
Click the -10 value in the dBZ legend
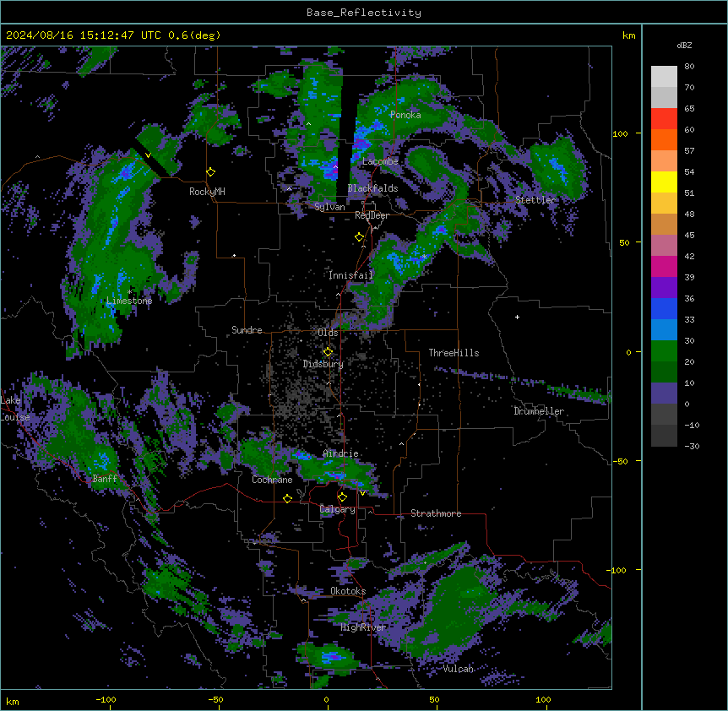(692, 425)
